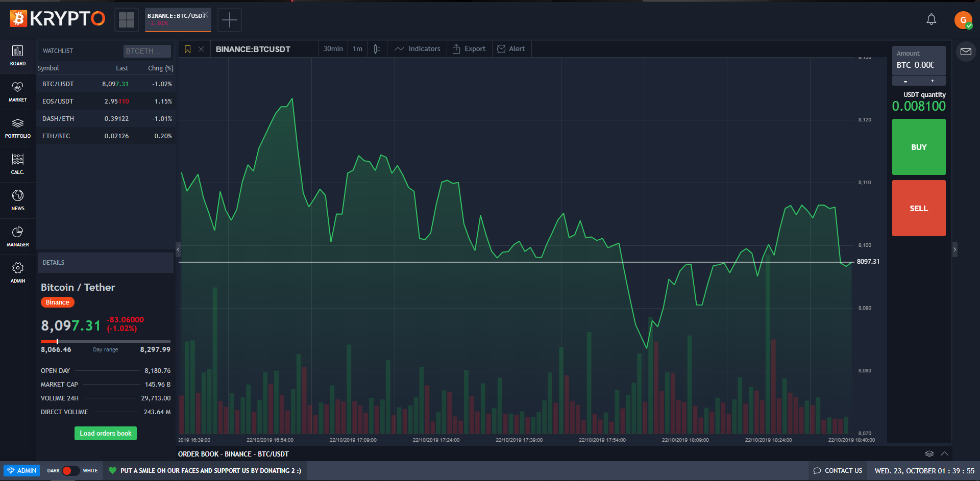The height and width of the screenshot is (481, 980).
Task: Click the X next to chart bookmark
Action: pos(201,49)
